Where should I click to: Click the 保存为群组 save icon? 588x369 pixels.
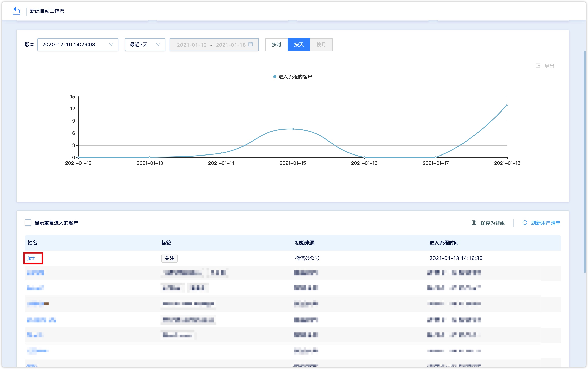coord(474,223)
